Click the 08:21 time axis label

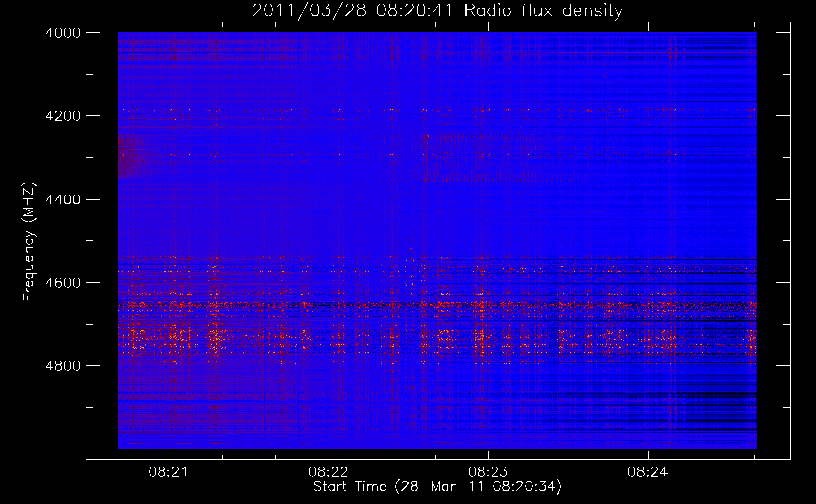pyautogui.click(x=168, y=472)
